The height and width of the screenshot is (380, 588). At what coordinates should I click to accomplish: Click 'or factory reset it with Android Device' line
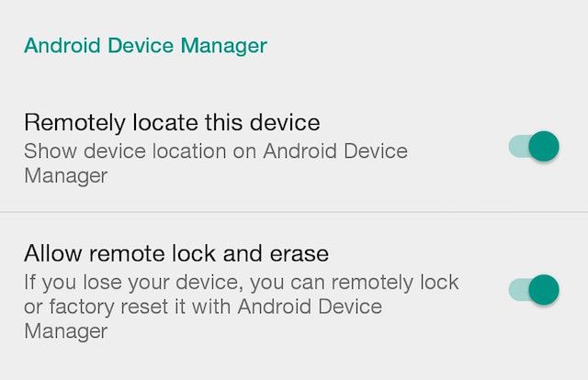[202, 307]
